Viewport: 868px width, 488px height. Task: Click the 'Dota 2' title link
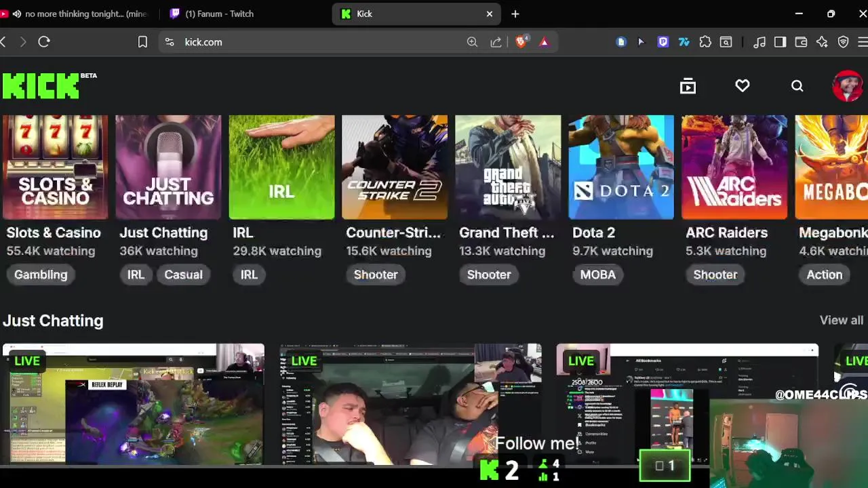pyautogui.click(x=593, y=232)
